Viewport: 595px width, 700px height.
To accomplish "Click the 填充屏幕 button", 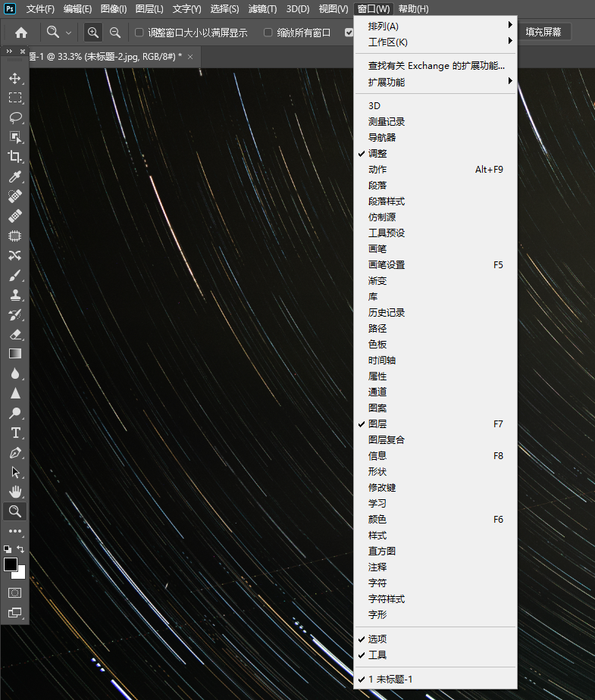I will pyautogui.click(x=543, y=33).
